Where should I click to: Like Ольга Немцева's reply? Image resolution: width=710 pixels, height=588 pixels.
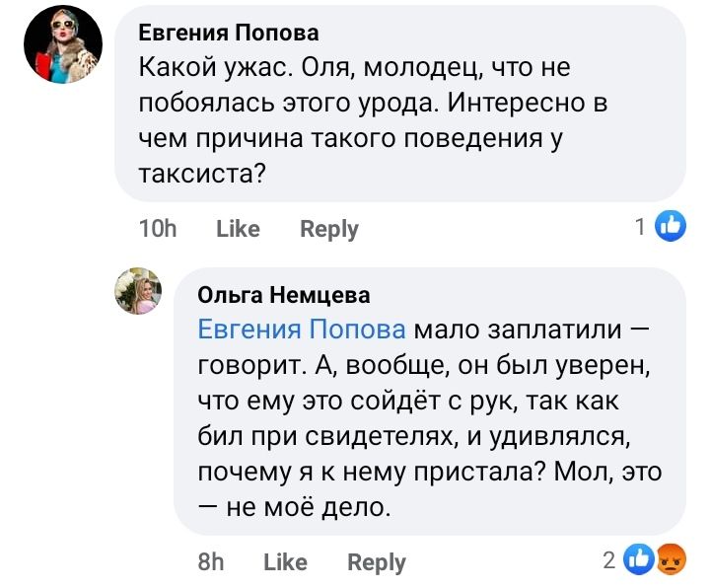pos(285,561)
